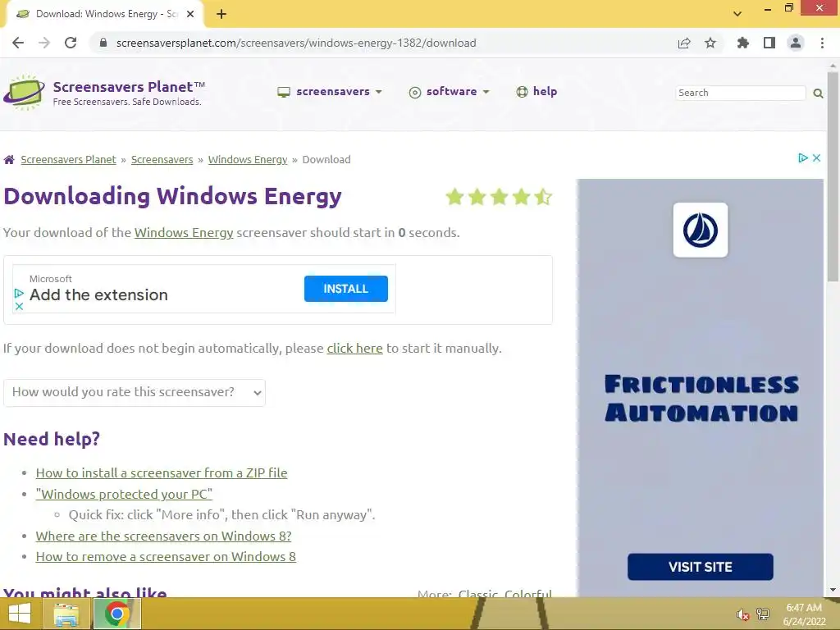Screen dimensions: 840x630
Task: Click the page vertical scrollbar
Action: (x=833, y=177)
